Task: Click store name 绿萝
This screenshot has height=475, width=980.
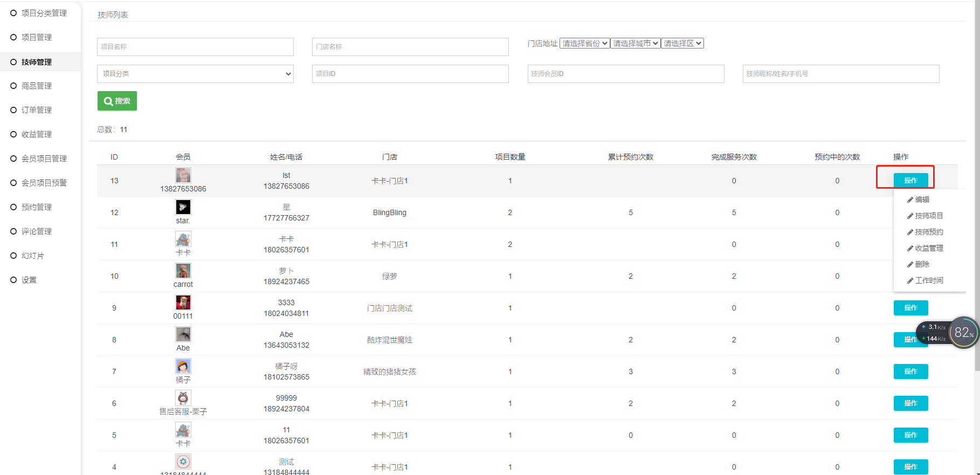Action: [x=390, y=276]
